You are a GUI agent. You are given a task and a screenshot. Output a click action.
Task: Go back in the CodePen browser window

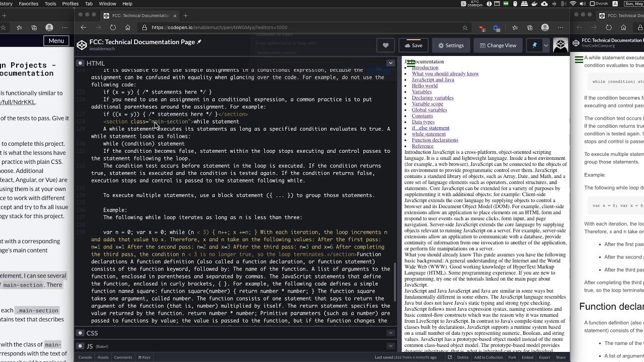84,28
